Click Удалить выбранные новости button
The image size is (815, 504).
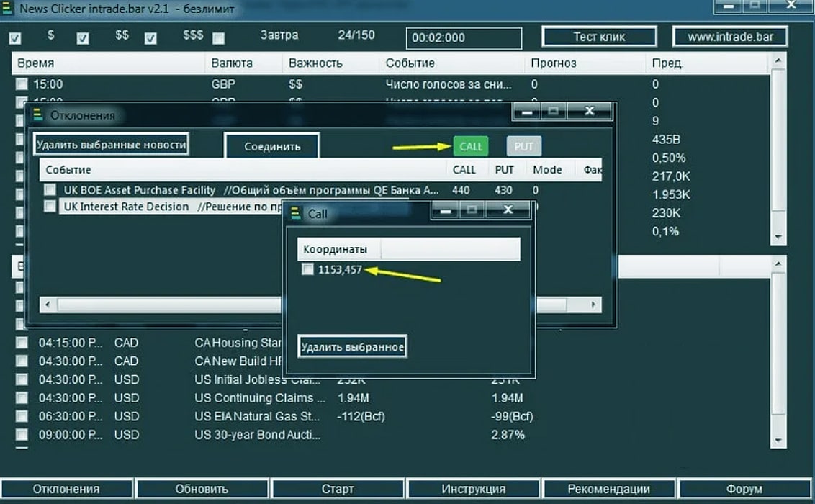coord(112,145)
